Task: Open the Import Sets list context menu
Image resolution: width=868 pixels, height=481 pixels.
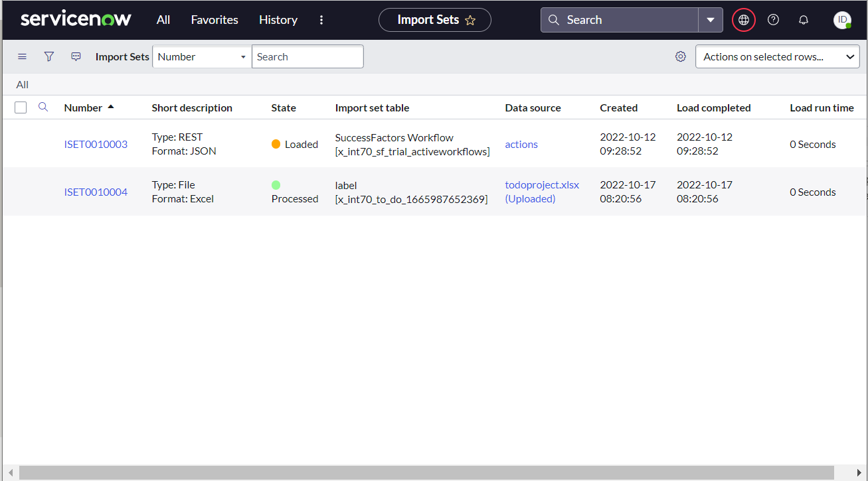Action: (22, 56)
